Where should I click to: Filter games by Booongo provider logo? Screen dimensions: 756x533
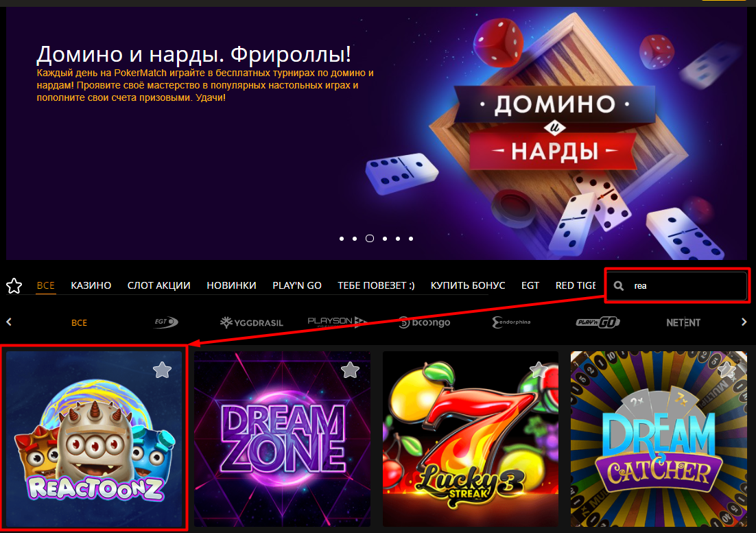[x=425, y=322]
